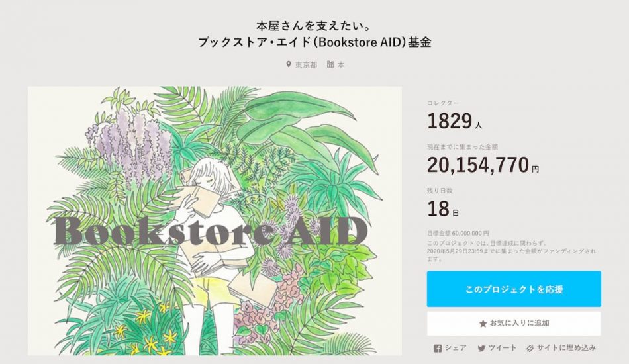Image resolution: width=629 pixels, height=364 pixels.
Task: Click the Bookstore AID illustration image
Action: pyautogui.click(x=215, y=221)
